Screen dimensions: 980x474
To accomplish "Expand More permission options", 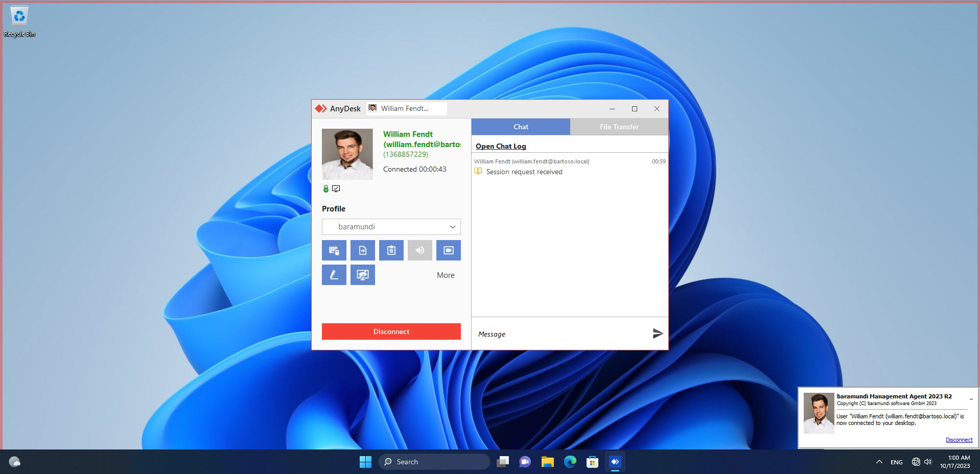I will coord(446,275).
